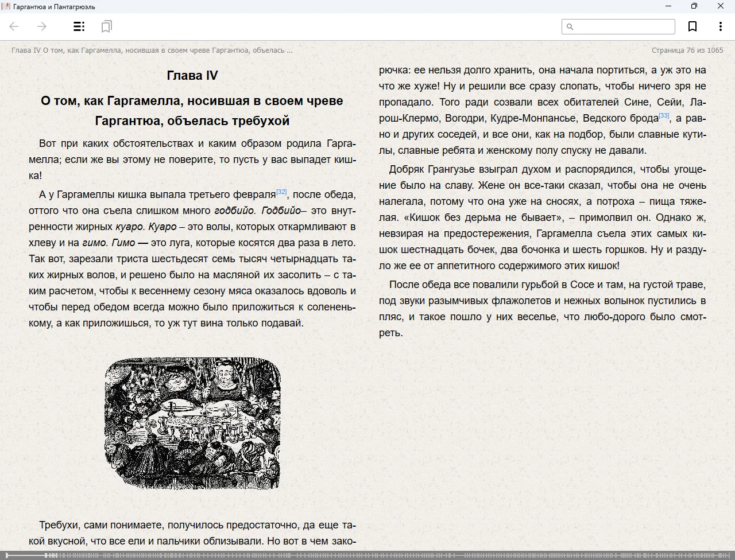Viewport: 735px width, 560px height.
Task: Click the 'Страница 76 из 1065' page indicator
Action: click(687, 50)
